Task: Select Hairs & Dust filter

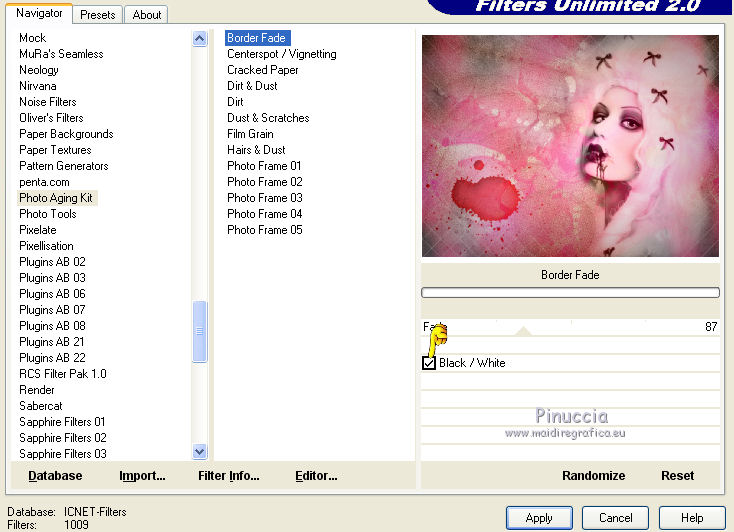Action: click(256, 150)
